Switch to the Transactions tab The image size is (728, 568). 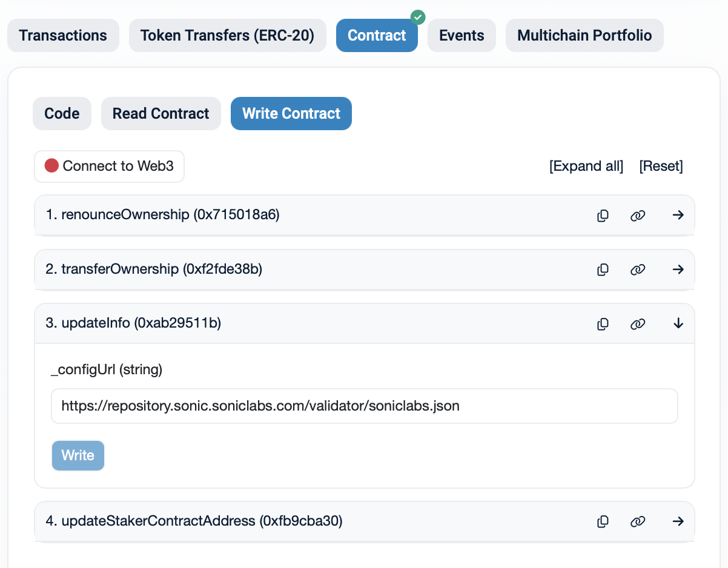(63, 36)
